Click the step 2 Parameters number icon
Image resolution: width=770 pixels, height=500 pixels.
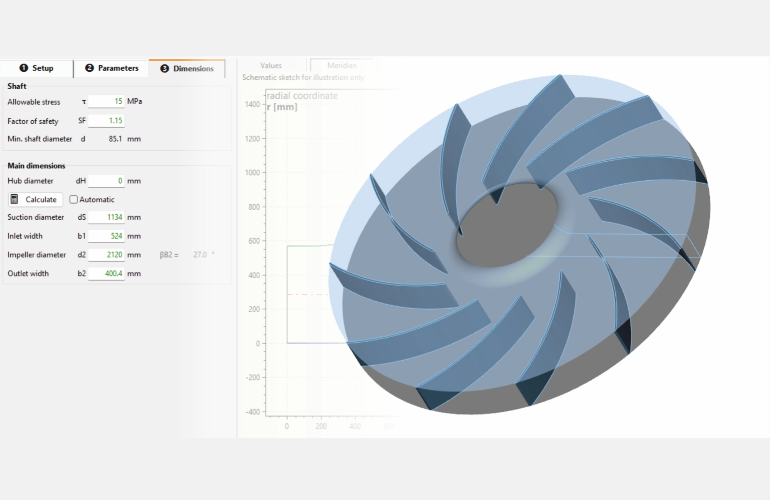pos(89,68)
